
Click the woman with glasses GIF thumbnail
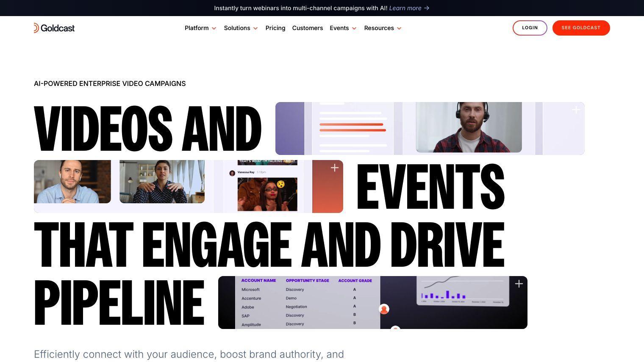[267, 194]
